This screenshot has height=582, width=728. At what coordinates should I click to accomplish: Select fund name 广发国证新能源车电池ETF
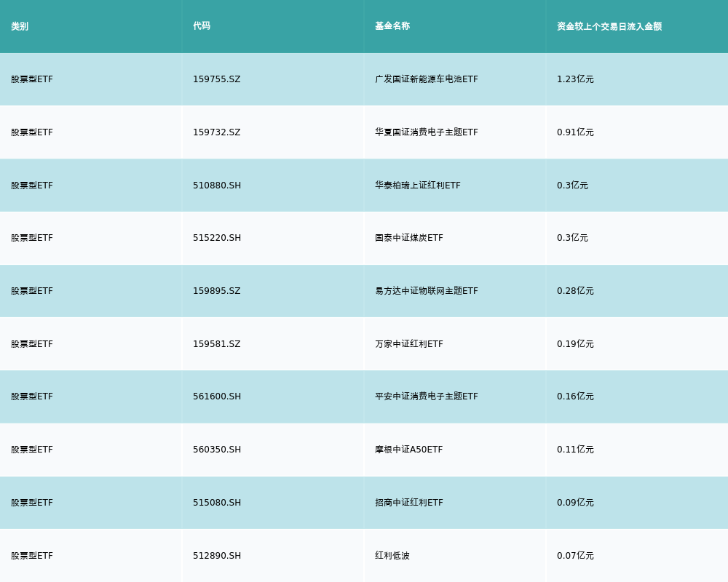[426, 79]
